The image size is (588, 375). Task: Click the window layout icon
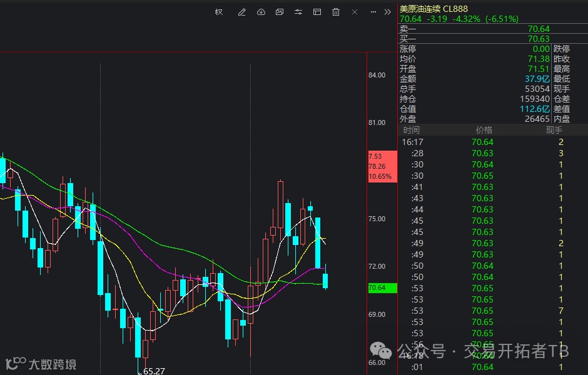[317, 12]
